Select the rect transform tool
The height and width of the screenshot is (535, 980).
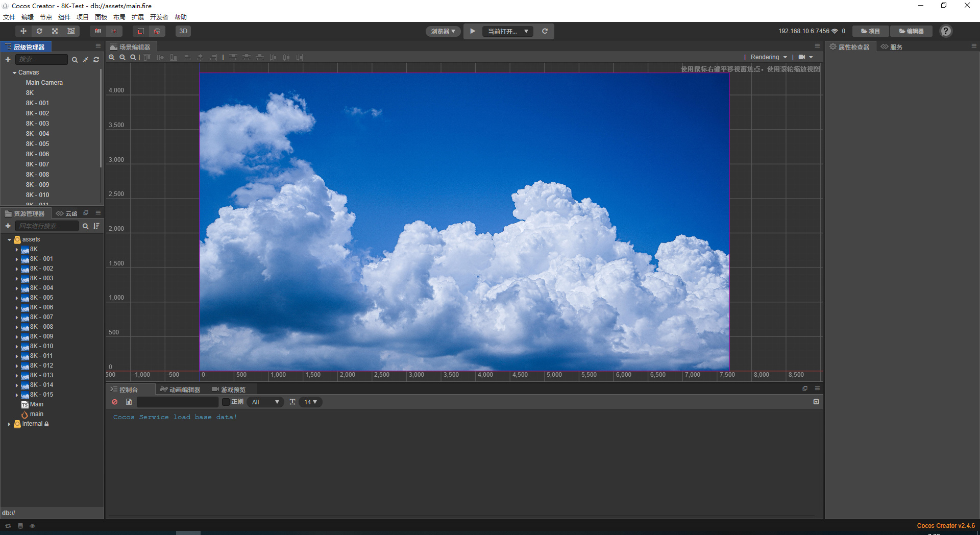[x=71, y=31]
